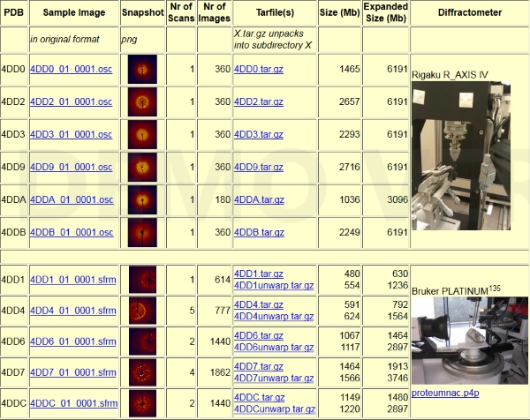View 4DD6 diffraction snapshot thumbnail

click(x=142, y=341)
